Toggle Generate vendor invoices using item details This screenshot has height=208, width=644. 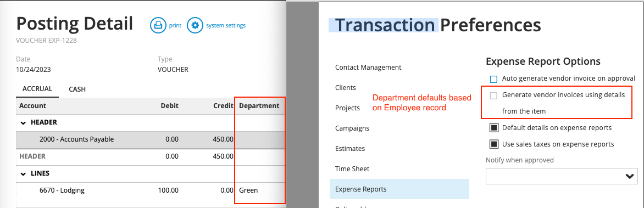493,95
